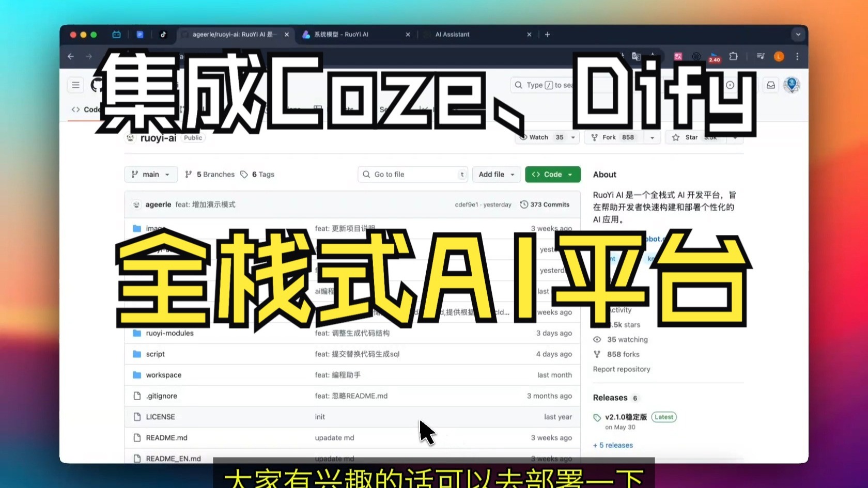This screenshot has height=488, width=868.
Task: Focus the Go to file input
Action: (x=413, y=175)
